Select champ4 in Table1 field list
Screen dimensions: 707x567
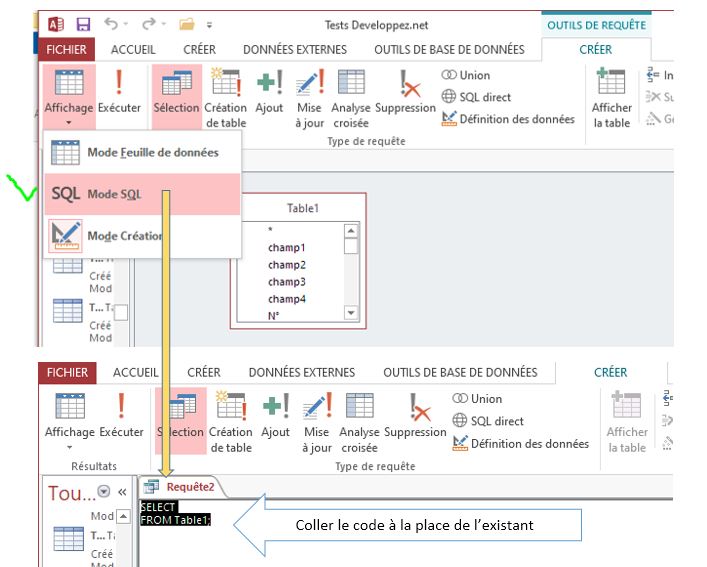point(287,299)
